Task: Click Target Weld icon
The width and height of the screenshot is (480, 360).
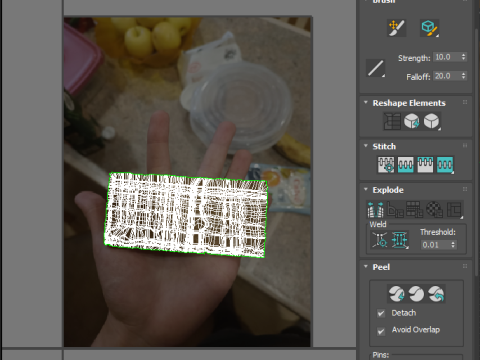Action: coord(379,240)
